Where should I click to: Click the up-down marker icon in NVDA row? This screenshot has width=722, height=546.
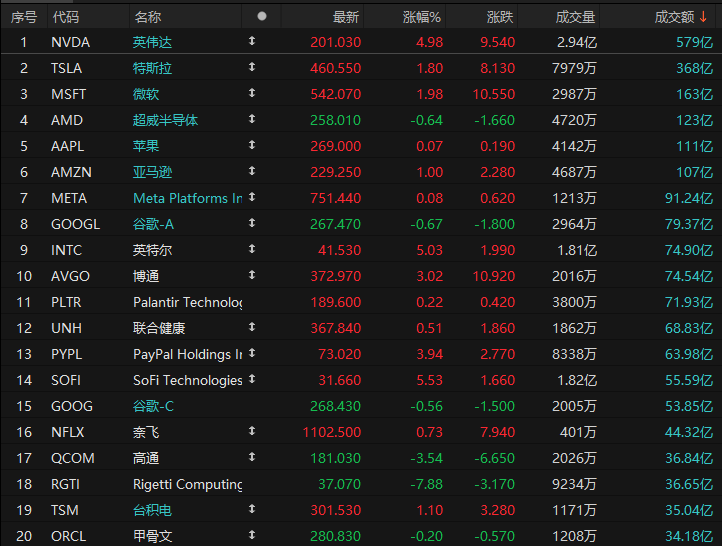[252, 41]
